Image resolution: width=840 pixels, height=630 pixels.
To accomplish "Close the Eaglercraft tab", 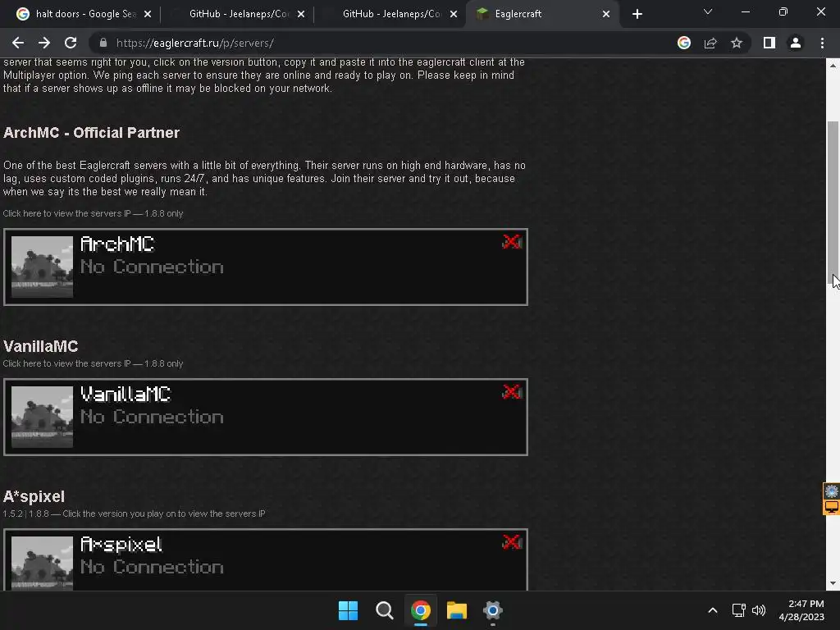I will point(606,14).
